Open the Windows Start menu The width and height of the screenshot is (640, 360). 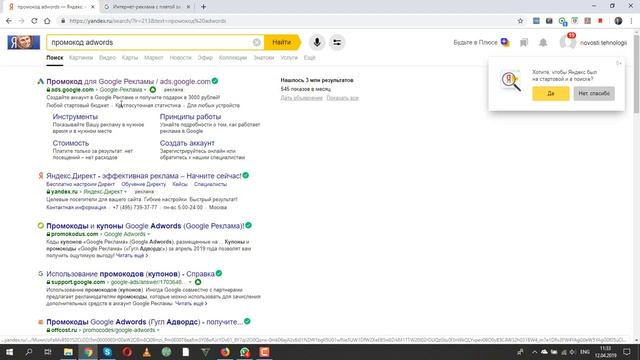[x=9, y=352]
